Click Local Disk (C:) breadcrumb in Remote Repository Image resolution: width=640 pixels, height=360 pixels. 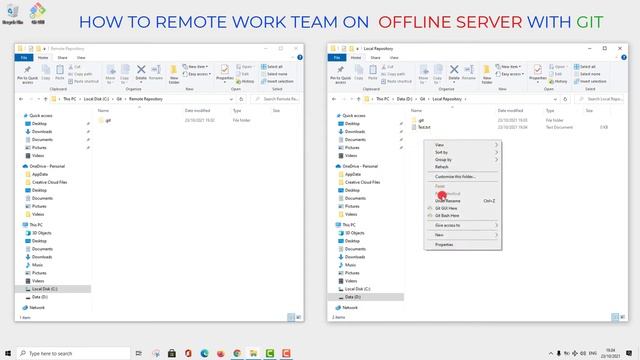96,99
